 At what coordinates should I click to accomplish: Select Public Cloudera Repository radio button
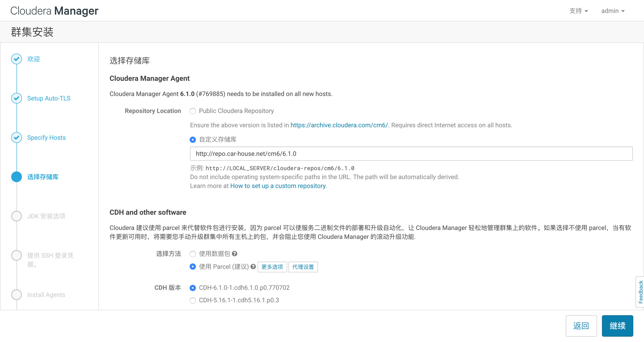[x=193, y=111]
